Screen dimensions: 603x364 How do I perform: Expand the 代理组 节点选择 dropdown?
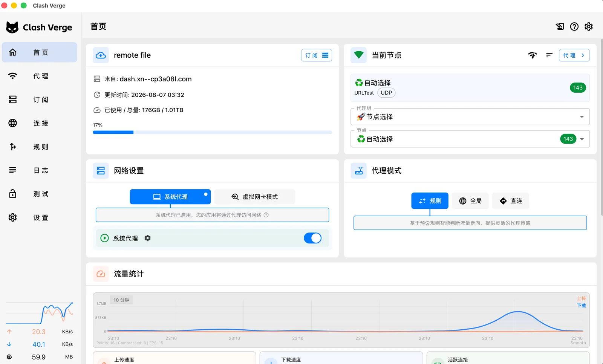pyautogui.click(x=470, y=117)
